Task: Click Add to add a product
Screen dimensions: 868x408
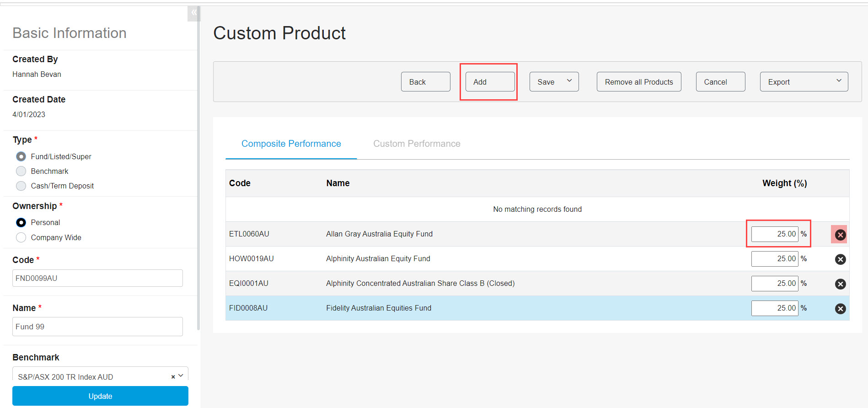Action: (490, 81)
